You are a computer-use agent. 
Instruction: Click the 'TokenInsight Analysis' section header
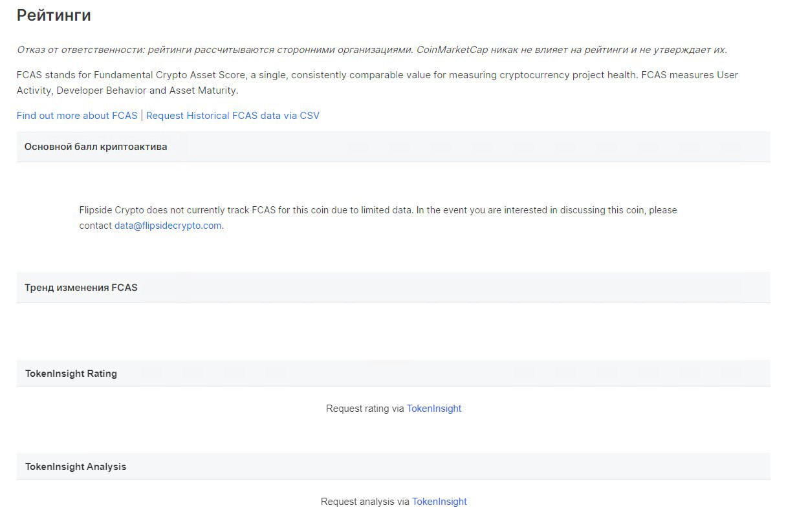coord(393,467)
